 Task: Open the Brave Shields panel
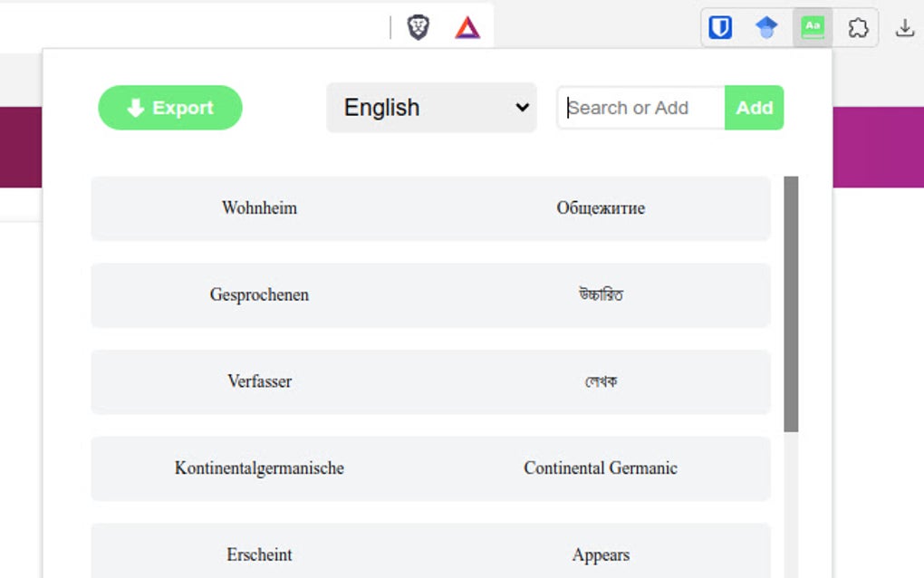419,27
